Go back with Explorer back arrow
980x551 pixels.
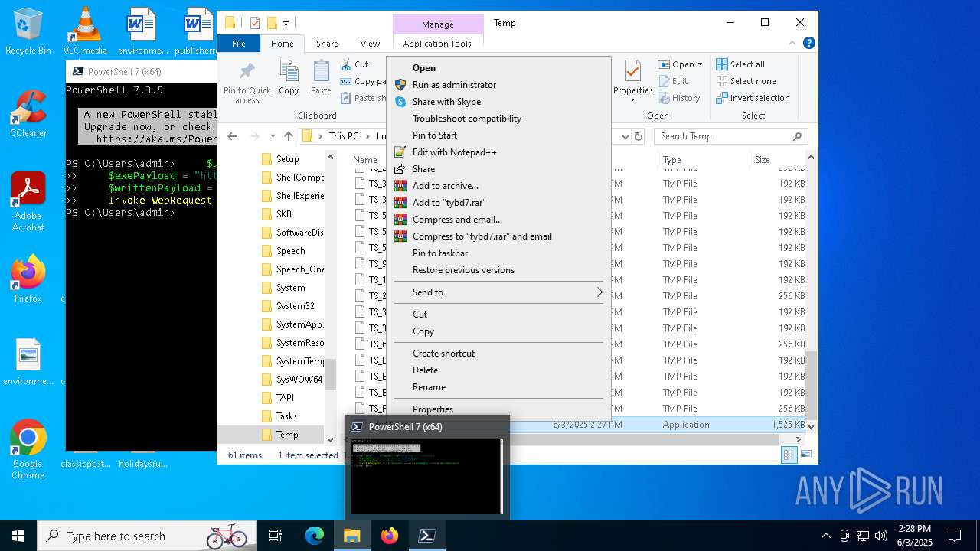point(233,136)
